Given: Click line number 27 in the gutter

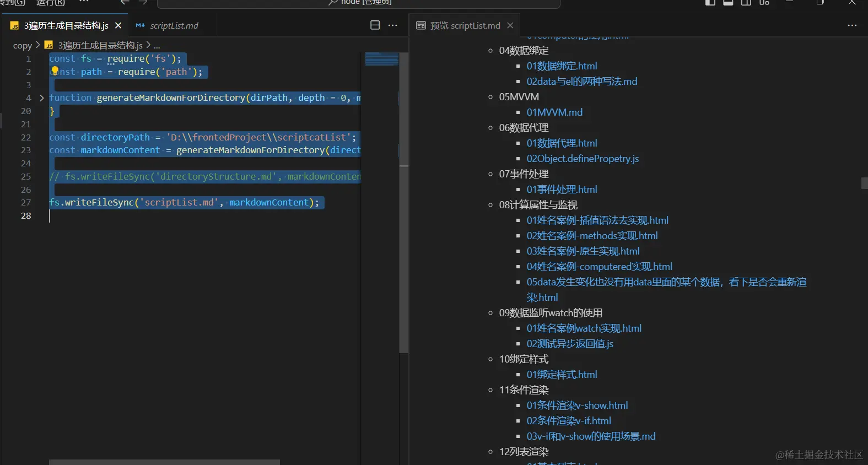Looking at the screenshot, I should tap(26, 203).
